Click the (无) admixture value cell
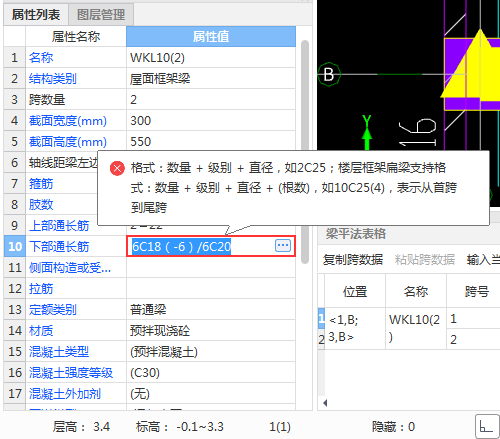 tap(211, 394)
